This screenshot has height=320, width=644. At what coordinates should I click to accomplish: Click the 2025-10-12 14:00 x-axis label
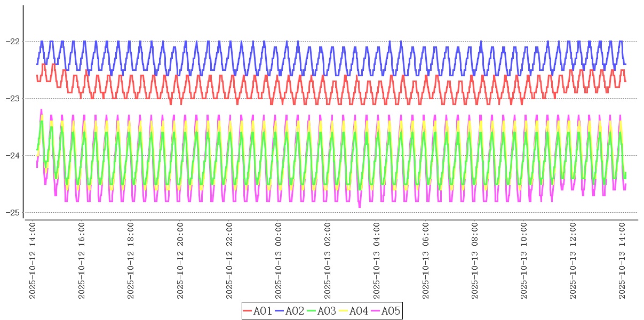33,261
